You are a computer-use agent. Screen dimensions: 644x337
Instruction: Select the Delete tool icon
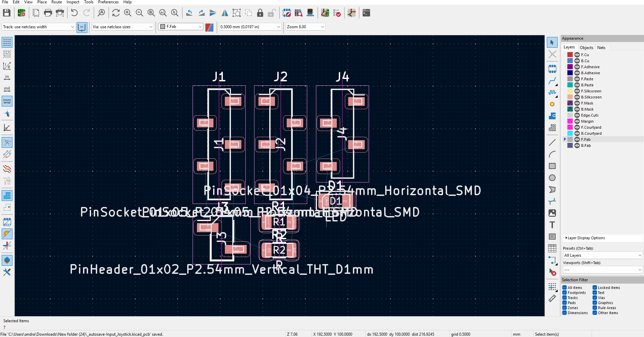click(552, 272)
